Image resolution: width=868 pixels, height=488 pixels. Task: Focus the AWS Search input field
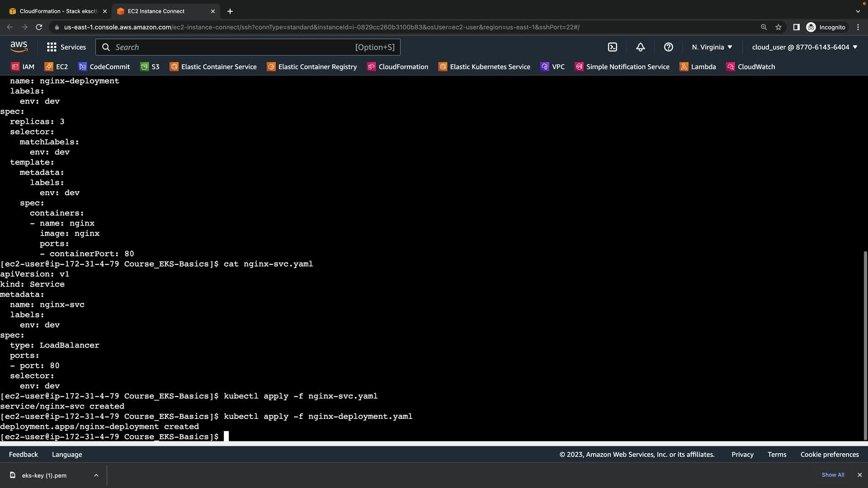(233, 47)
